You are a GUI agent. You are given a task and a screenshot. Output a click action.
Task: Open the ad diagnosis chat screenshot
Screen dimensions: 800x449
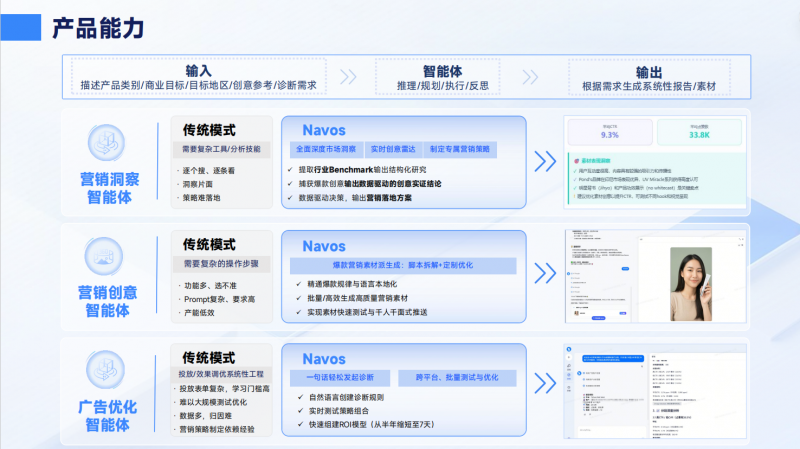[x=654, y=390]
